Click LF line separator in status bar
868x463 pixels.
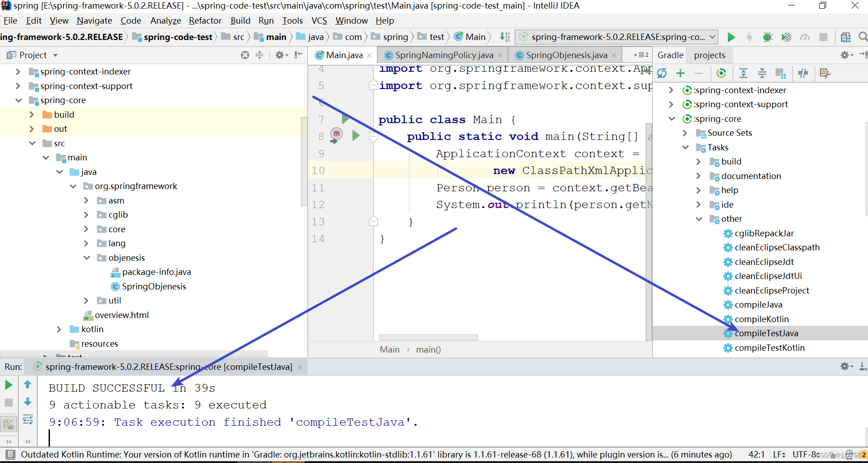pyautogui.click(x=779, y=454)
